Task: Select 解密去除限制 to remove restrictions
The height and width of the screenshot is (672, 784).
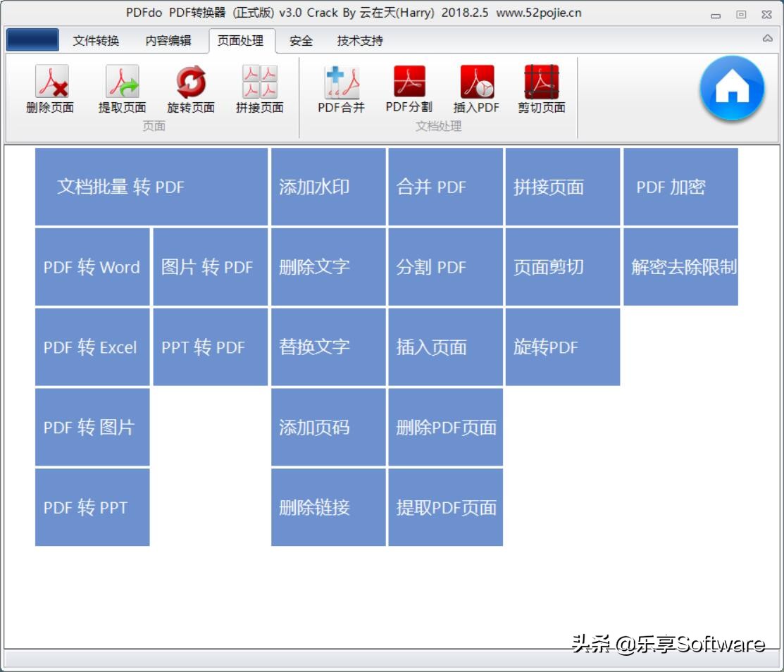Action: click(680, 267)
